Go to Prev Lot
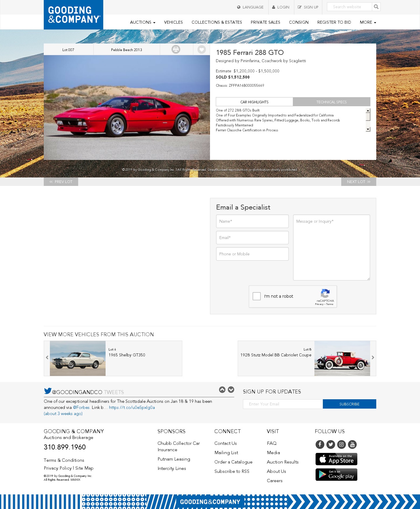The image size is (420, 509). pos(61,182)
